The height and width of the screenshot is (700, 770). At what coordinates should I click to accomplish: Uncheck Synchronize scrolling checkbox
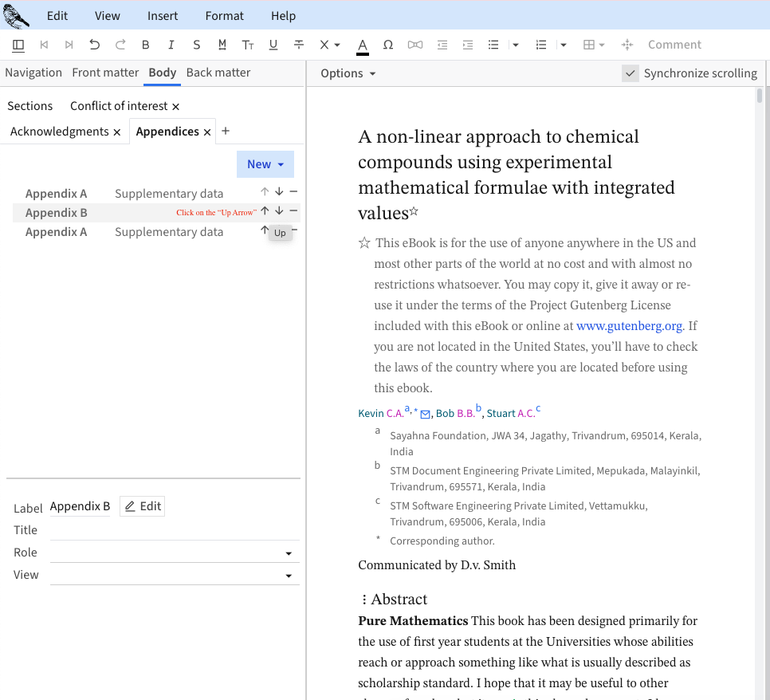pos(631,73)
